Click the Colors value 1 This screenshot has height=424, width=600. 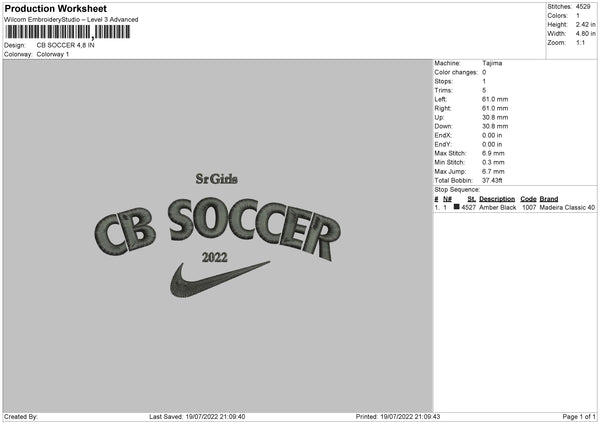click(578, 16)
